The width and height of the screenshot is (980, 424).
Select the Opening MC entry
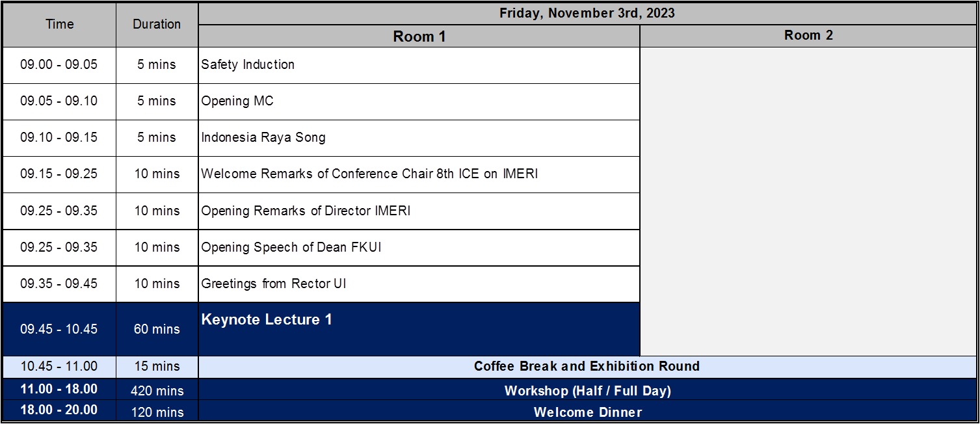(237, 101)
